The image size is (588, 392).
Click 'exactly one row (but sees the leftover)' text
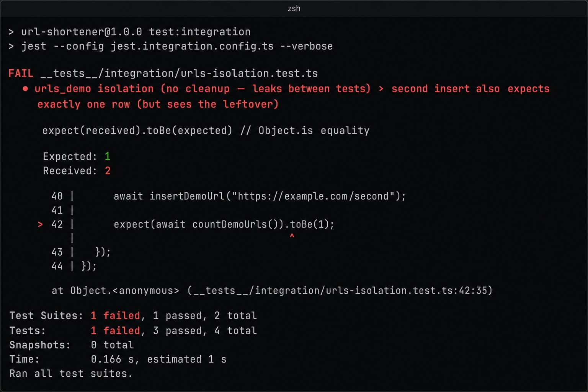(x=158, y=104)
